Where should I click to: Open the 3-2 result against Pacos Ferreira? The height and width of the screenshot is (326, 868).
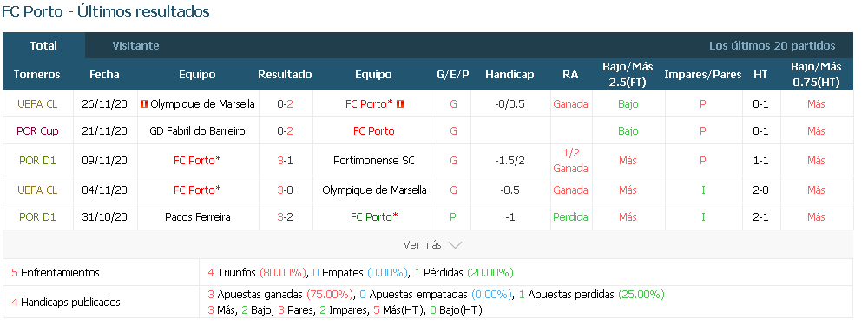(x=285, y=217)
